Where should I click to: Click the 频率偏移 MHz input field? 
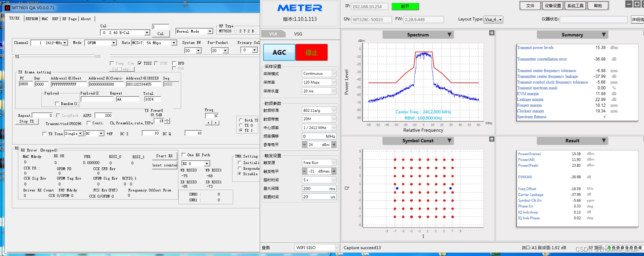point(319,136)
